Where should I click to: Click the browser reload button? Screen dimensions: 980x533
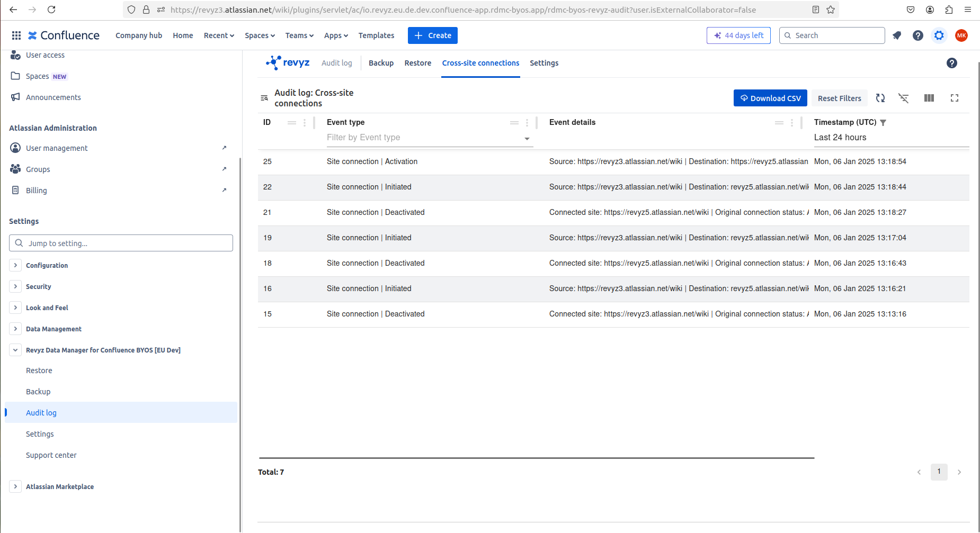click(x=51, y=10)
